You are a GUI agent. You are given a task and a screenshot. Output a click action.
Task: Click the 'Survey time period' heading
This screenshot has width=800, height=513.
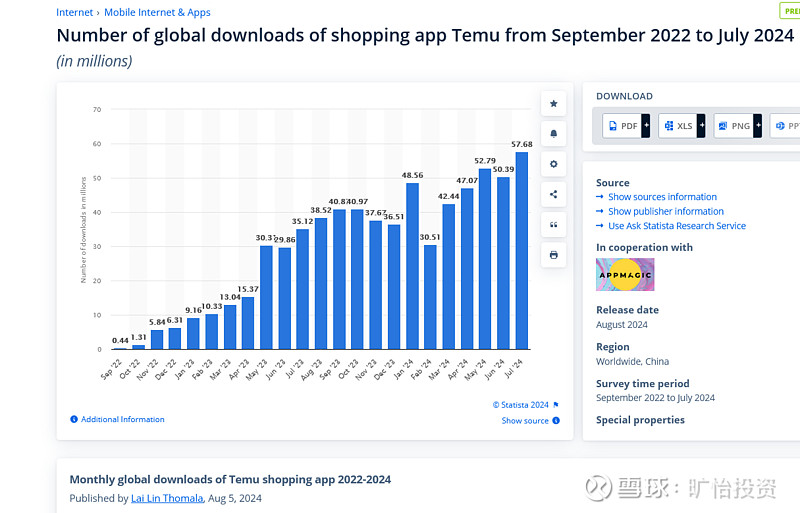pyautogui.click(x=642, y=383)
